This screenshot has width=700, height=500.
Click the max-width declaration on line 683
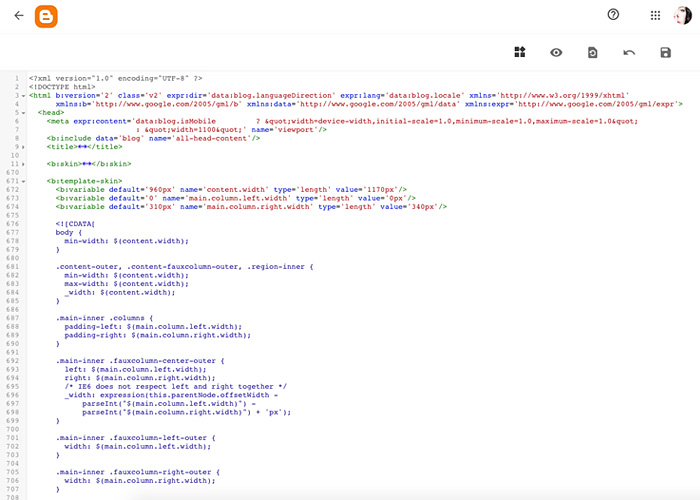126,284
